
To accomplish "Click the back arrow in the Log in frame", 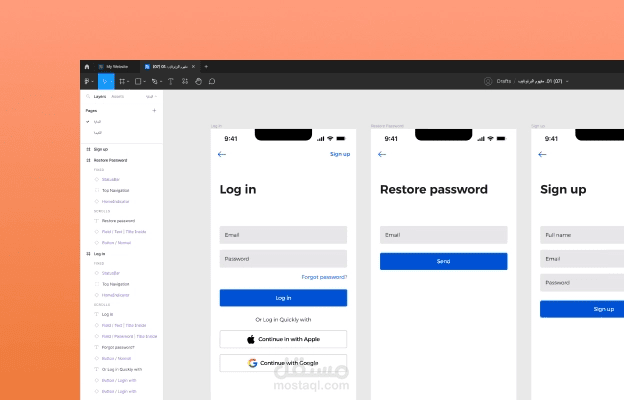I will coord(222,154).
